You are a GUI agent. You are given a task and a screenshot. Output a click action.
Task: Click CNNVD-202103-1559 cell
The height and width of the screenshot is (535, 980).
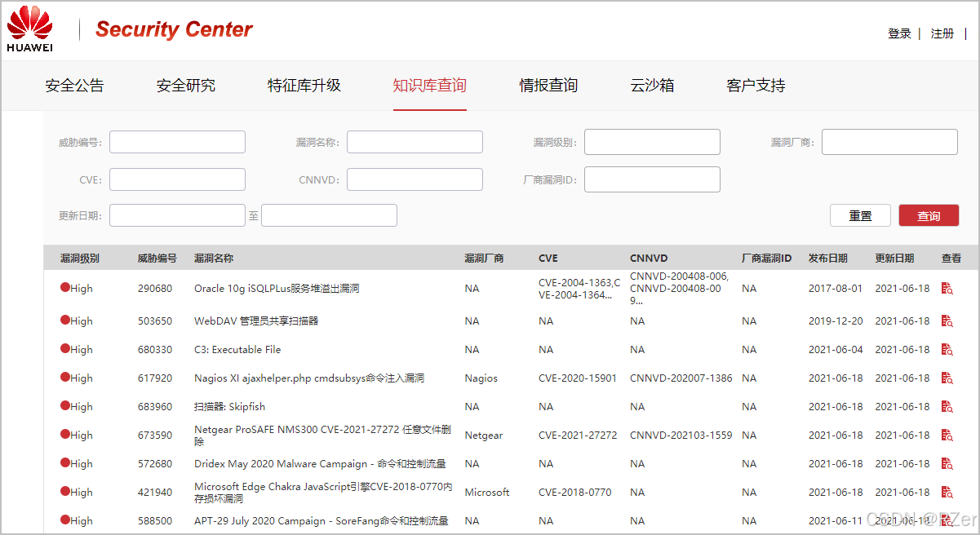coord(681,436)
